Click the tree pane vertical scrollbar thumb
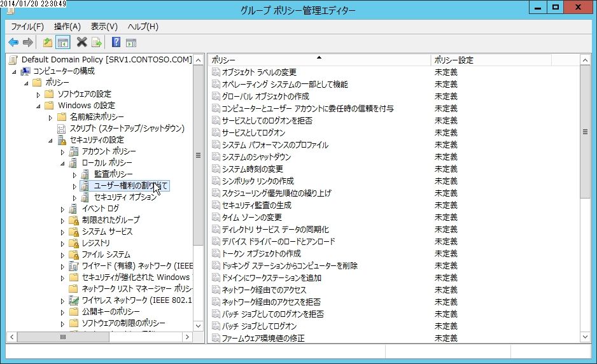Screen dimensions: 597x364 click(x=198, y=155)
